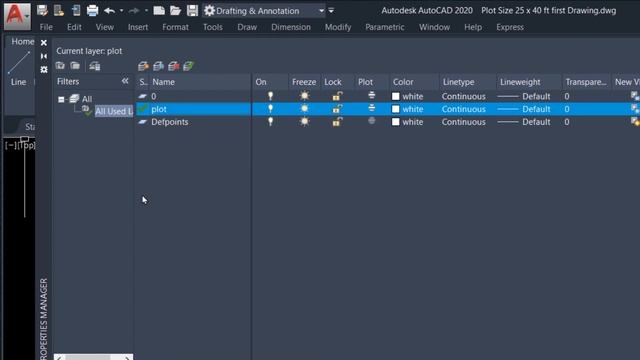Lock the plot layer padlock
The width and height of the screenshot is (640, 360).
337,109
